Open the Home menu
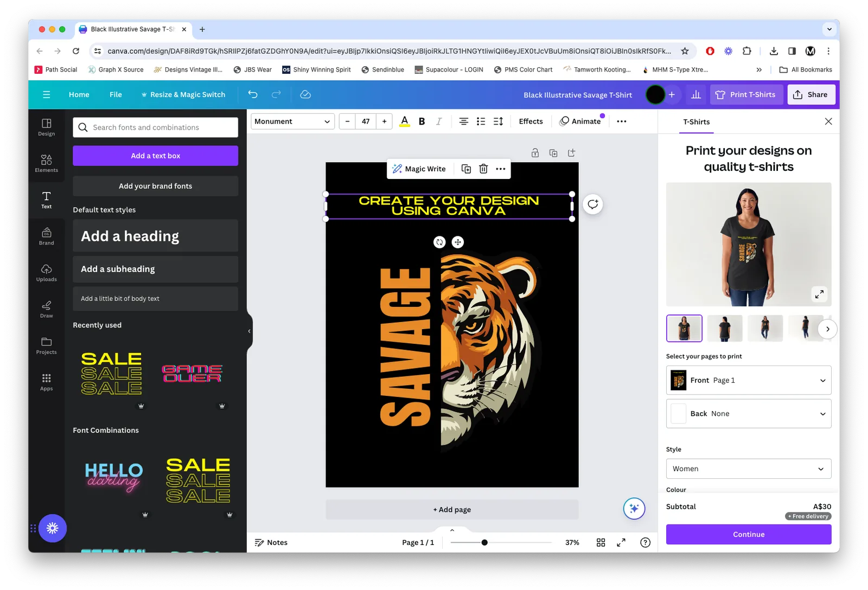This screenshot has height=590, width=868. 79,94
